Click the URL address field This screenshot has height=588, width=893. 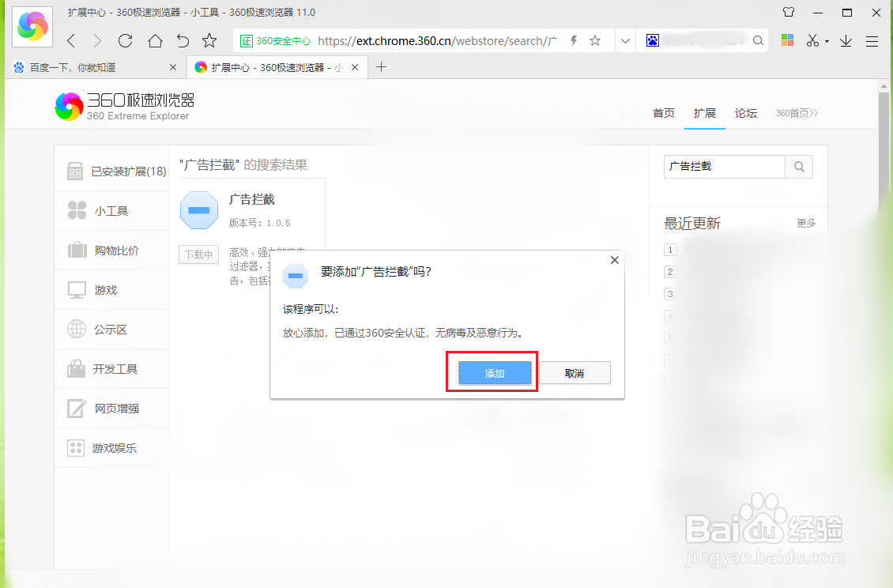(x=437, y=41)
